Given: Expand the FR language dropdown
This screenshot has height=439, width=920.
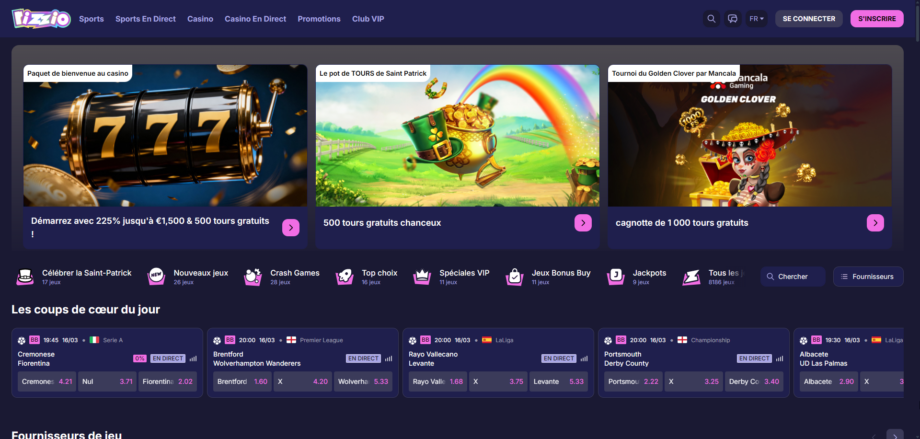Looking at the screenshot, I should (756, 18).
